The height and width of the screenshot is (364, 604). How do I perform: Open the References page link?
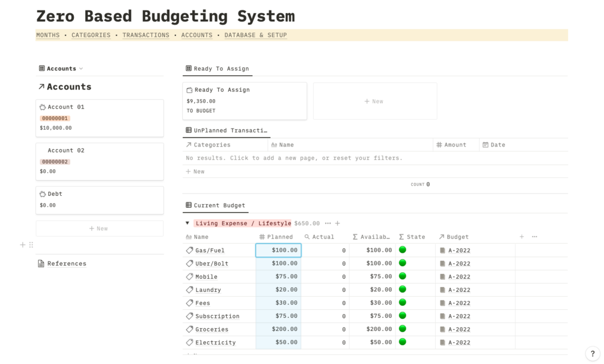[x=67, y=264]
